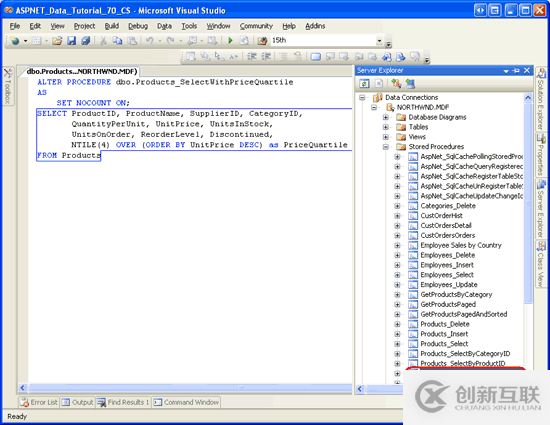Select the Products_SelectByCategoryID stored procedure
This screenshot has height=425, width=550.
[x=465, y=353]
